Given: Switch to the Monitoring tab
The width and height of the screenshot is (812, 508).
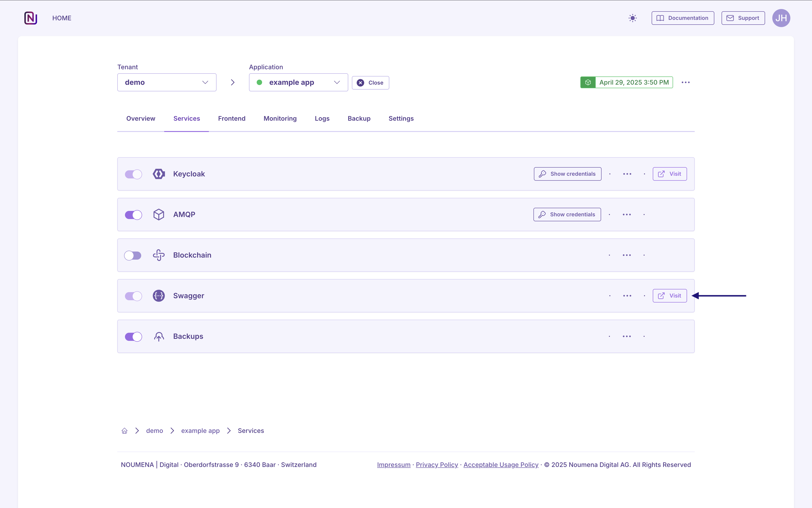Looking at the screenshot, I should 280,119.
